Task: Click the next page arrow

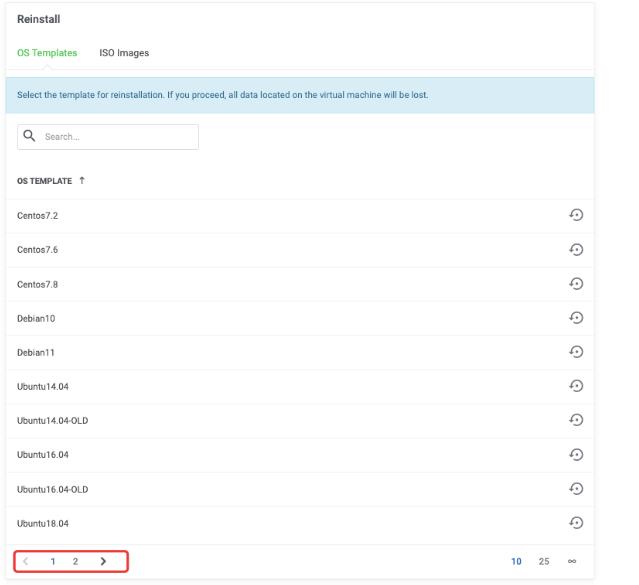Action: [103, 561]
